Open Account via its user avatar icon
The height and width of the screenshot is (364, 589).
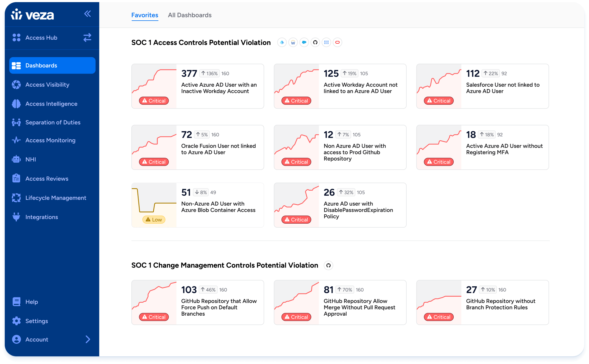pos(16,339)
